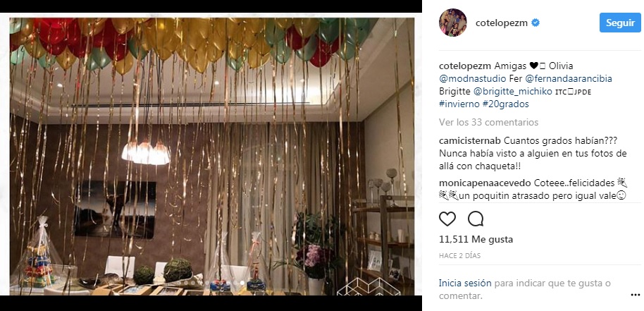Click the balloon party photo
The height and width of the screenshot is (311, 644).
[211, 156]
